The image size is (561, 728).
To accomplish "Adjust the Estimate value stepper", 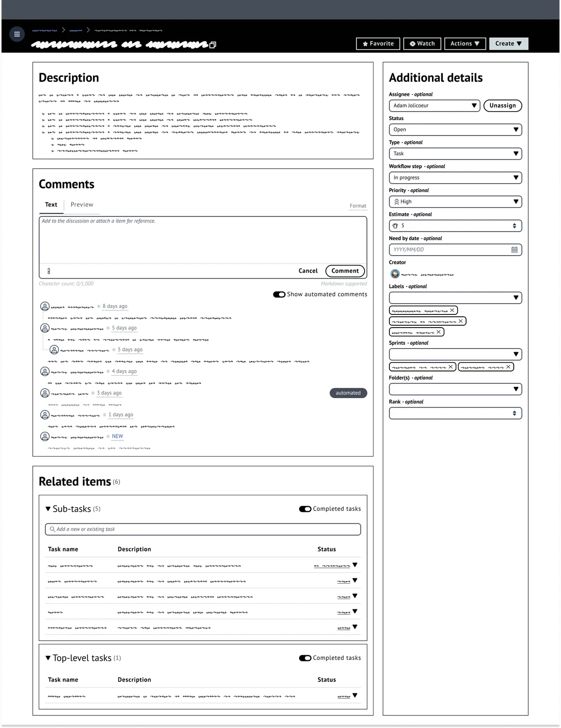I will (x=514, y=226).
